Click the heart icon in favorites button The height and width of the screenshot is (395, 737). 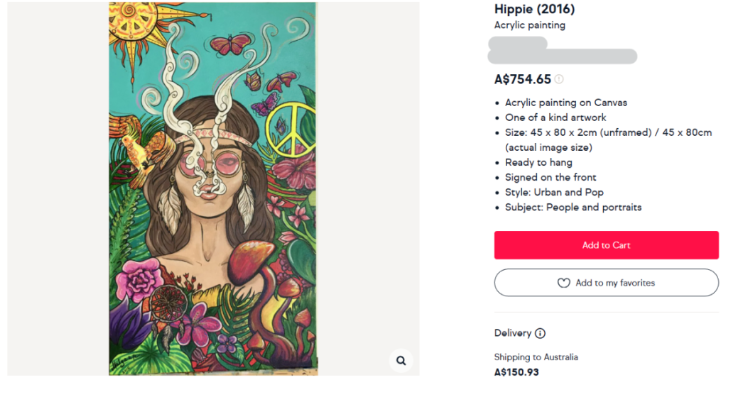click(x=564, y=283)
